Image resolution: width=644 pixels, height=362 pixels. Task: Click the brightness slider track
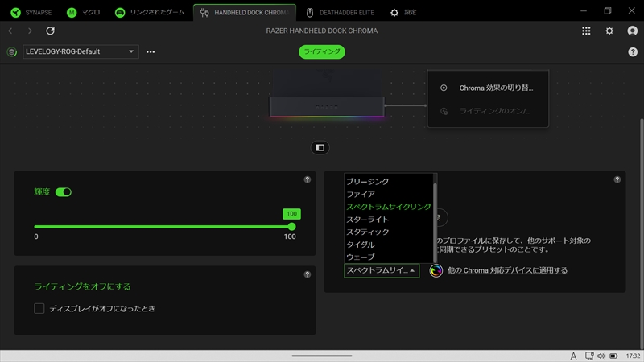(161, 227)
